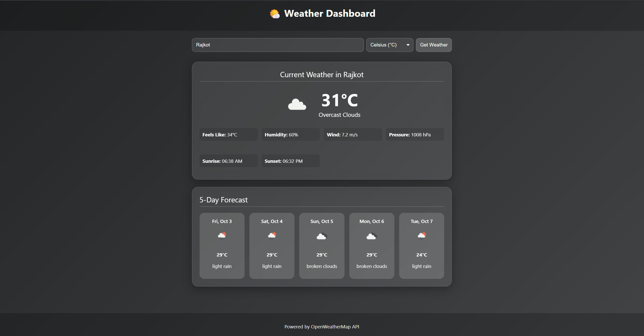Click the broken clouds icon for Mon, Oct 6

(x=371, y=236)
